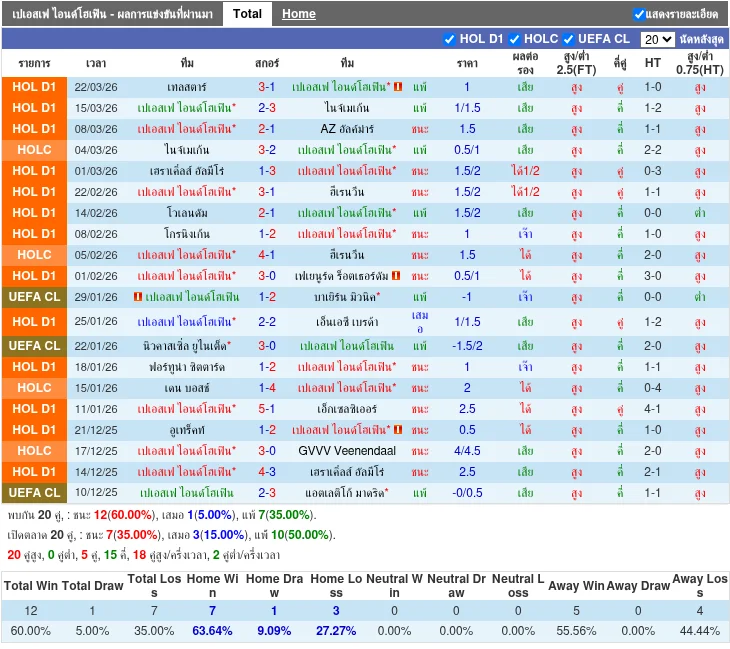Screen dimensions: 730x649
Task: Open the match count dropdown showing 20
Action: point(657,39)
